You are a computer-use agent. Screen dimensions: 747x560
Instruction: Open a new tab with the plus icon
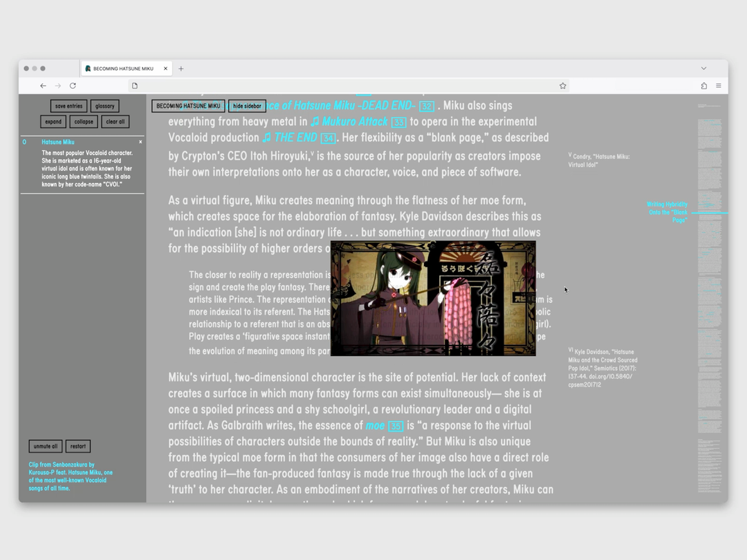coord(181,68)
